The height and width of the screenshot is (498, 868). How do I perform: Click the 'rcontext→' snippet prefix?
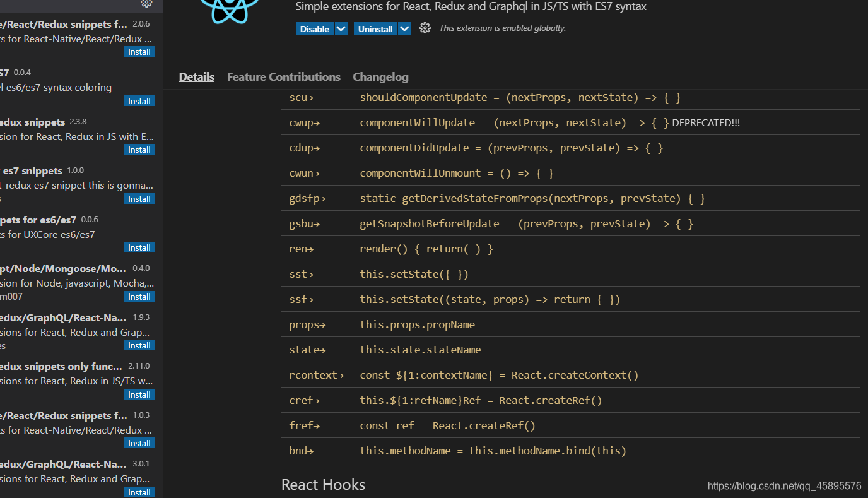pos(317,376)
